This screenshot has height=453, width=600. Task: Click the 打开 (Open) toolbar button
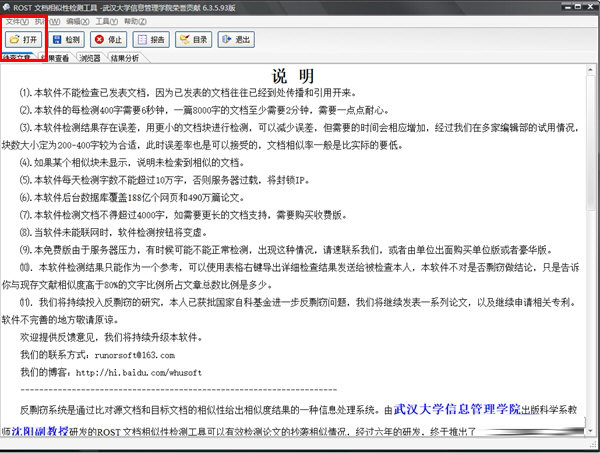[x=25, y=40]
